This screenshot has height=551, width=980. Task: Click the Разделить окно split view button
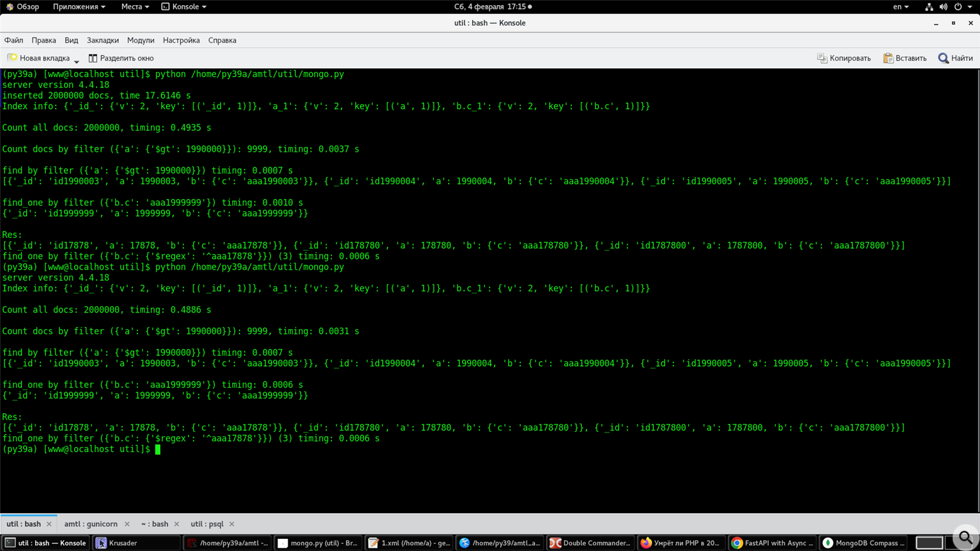click(x=121, y=58)
